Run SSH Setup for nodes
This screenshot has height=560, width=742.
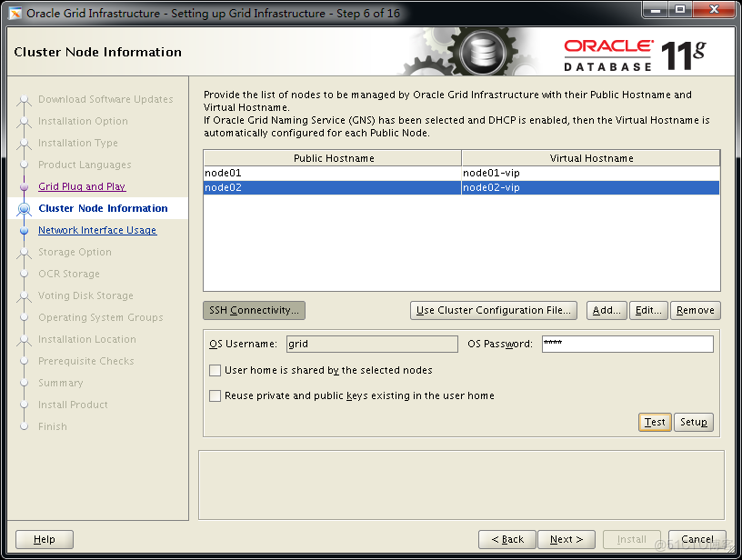(x=693, y=422)
